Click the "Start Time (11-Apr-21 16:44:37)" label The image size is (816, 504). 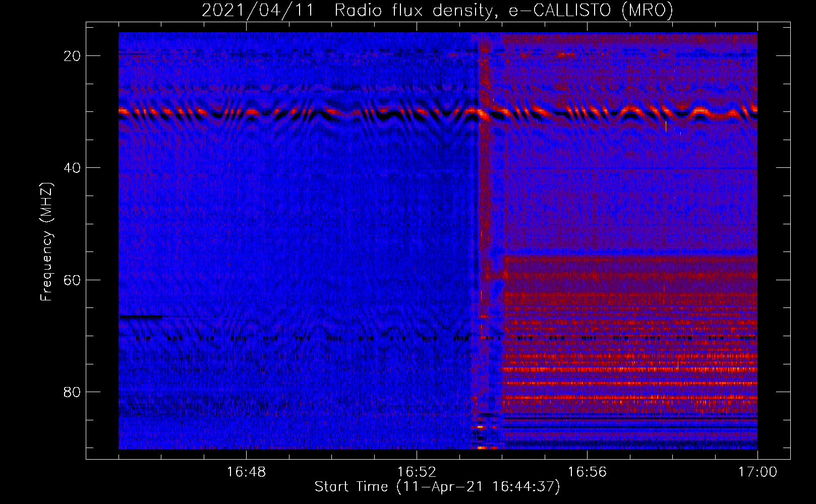coord(437,487)
